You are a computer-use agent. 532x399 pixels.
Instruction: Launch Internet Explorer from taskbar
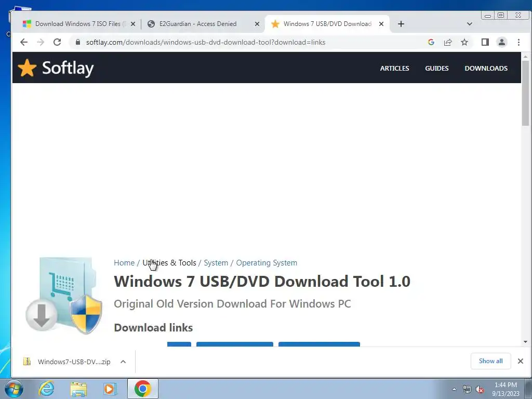tap(46, 389)
